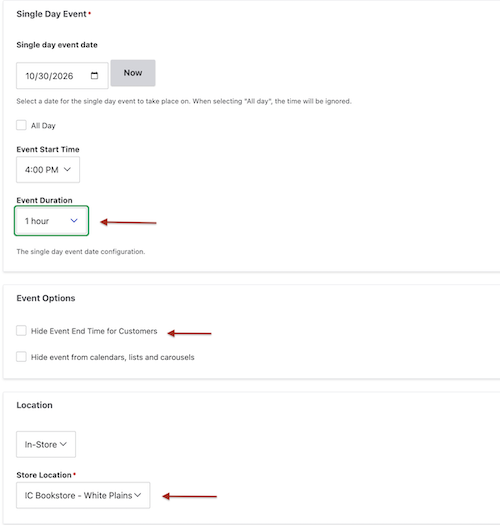Click the Event Options heading
This screenshot has height=525, width=500.
click(46, 298)
